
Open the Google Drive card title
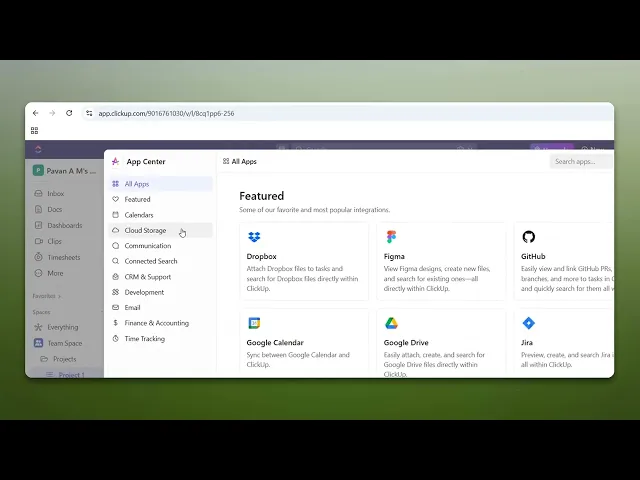(x=406, y=342)
